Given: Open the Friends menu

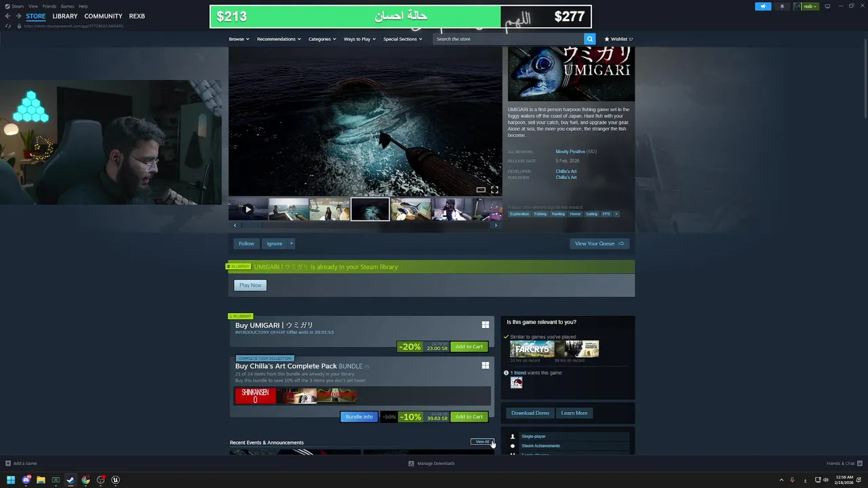Looking at the screenshot, I should click(x=50, y=6).
